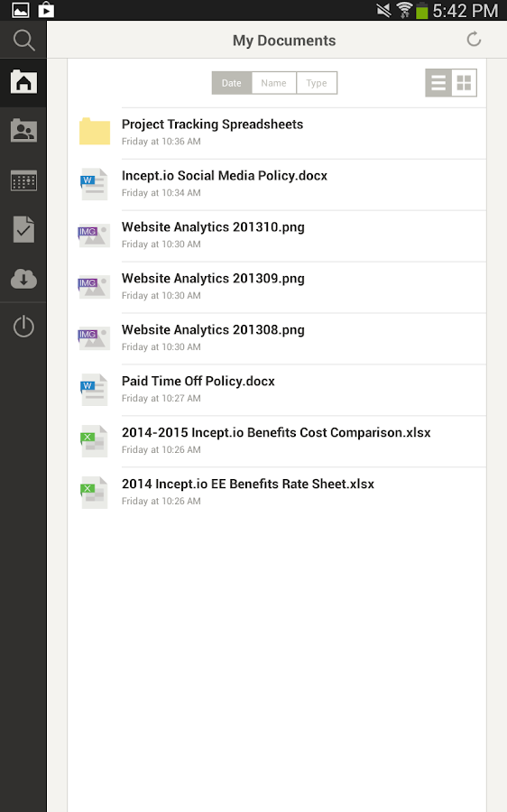This screenshot has width=507, height=812.
Task: Sort documents by Date
Action: click(232, 83)
